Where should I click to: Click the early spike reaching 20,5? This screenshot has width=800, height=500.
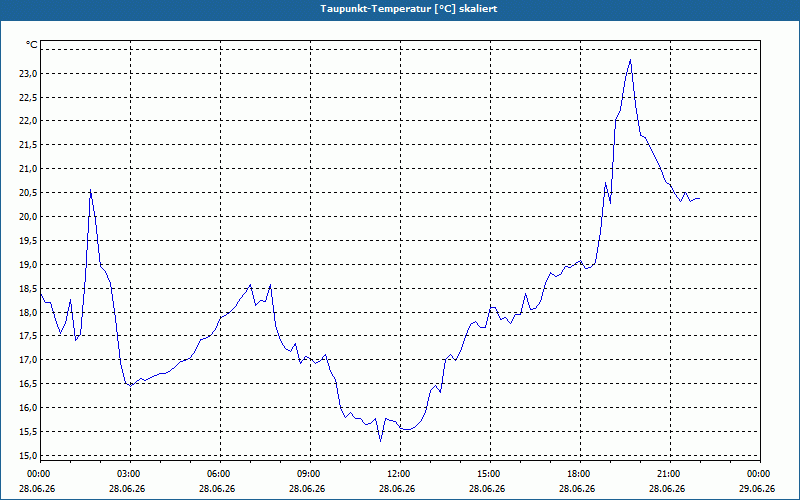point(90,190)
